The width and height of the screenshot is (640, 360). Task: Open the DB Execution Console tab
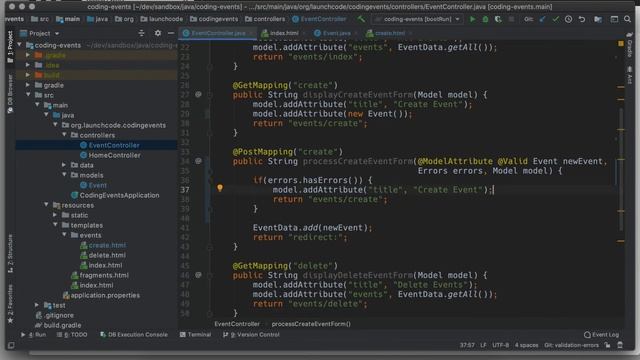(x=133, y=335)
